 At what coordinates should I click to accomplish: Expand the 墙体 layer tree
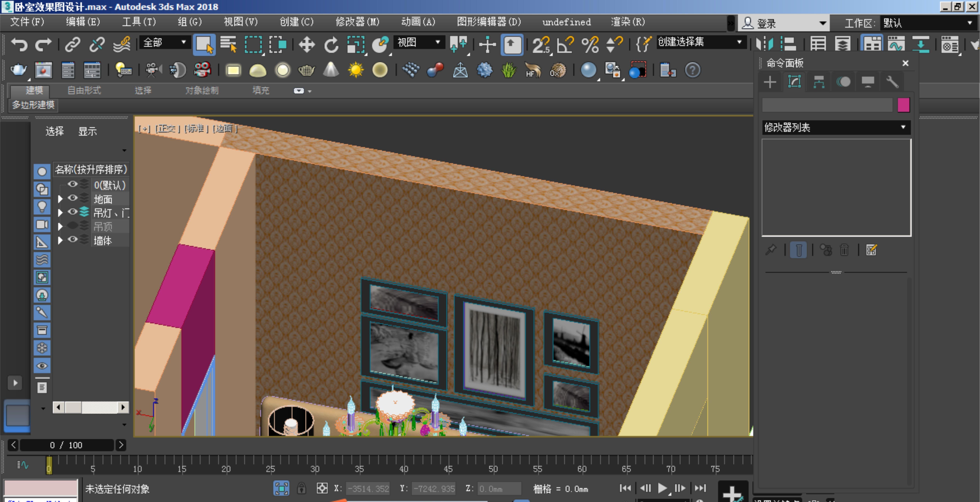pyautogui.click(x=60, y=240)
